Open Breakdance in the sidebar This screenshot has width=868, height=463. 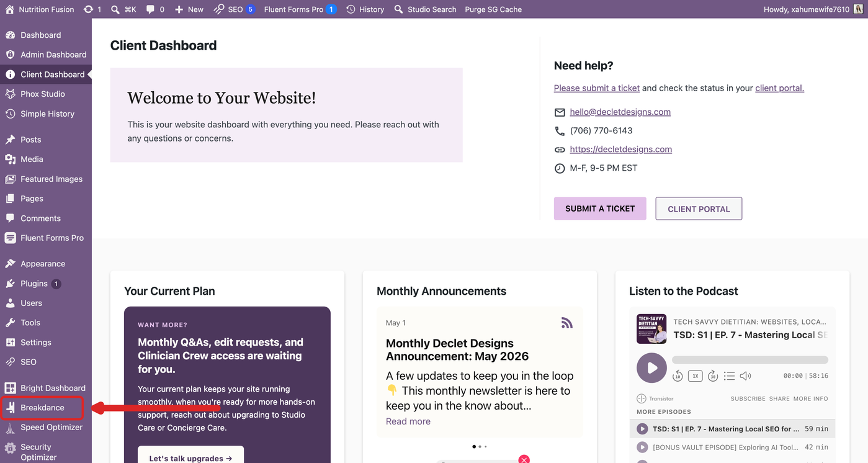click(45, 408)
